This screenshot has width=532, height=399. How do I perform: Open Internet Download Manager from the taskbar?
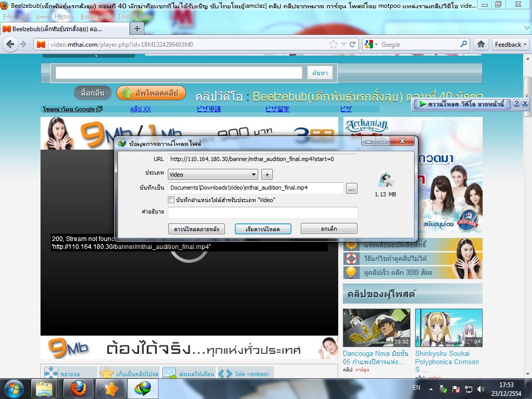(143, 389)
